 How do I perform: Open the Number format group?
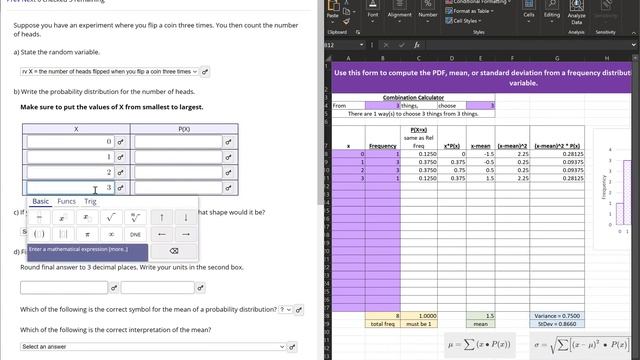(427, 11)
